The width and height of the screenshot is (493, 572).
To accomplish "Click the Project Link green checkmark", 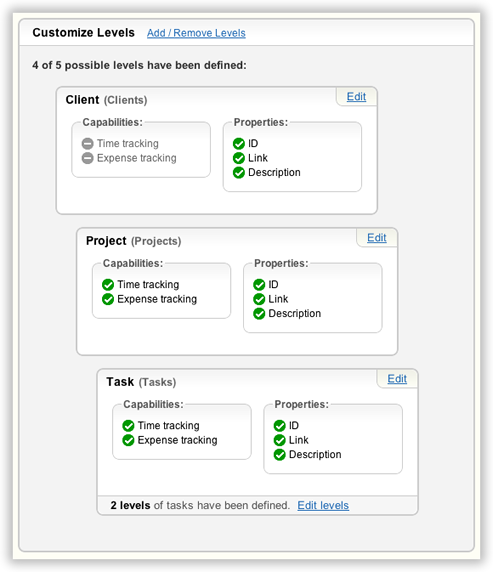I will (x=259, y=299).
